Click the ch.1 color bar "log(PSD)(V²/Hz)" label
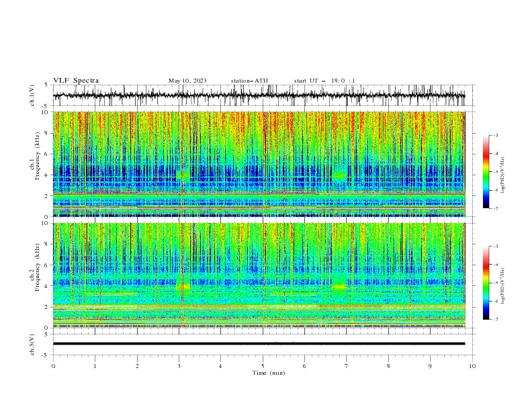Viewport: 532px width, 411px height. (x=503, y=175)
